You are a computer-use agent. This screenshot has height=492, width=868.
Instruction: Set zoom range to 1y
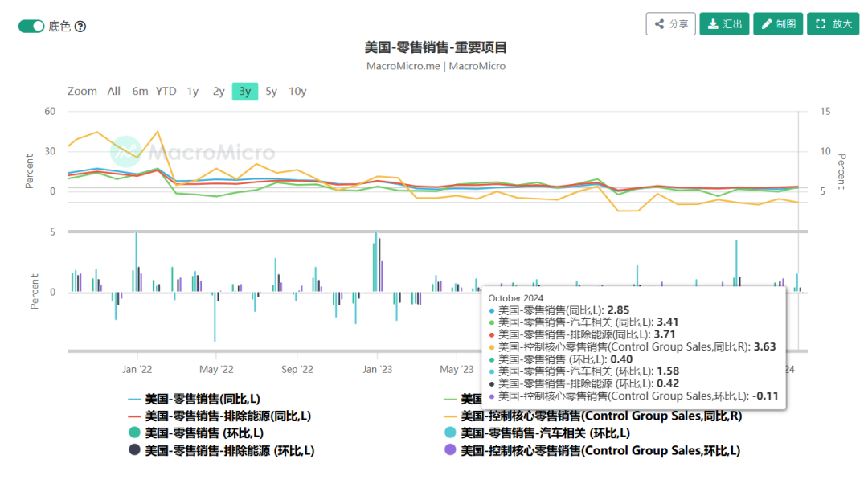pos(193,92)
